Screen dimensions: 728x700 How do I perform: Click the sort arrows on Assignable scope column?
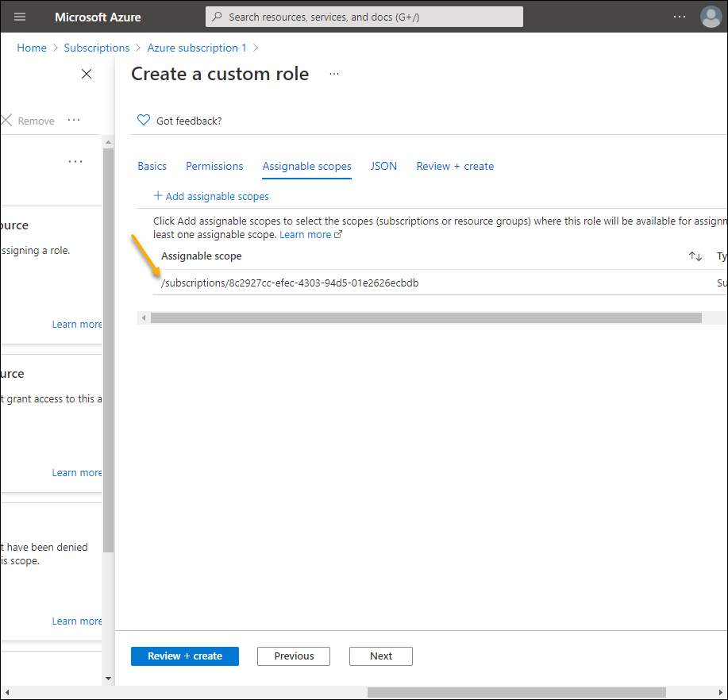695,256
